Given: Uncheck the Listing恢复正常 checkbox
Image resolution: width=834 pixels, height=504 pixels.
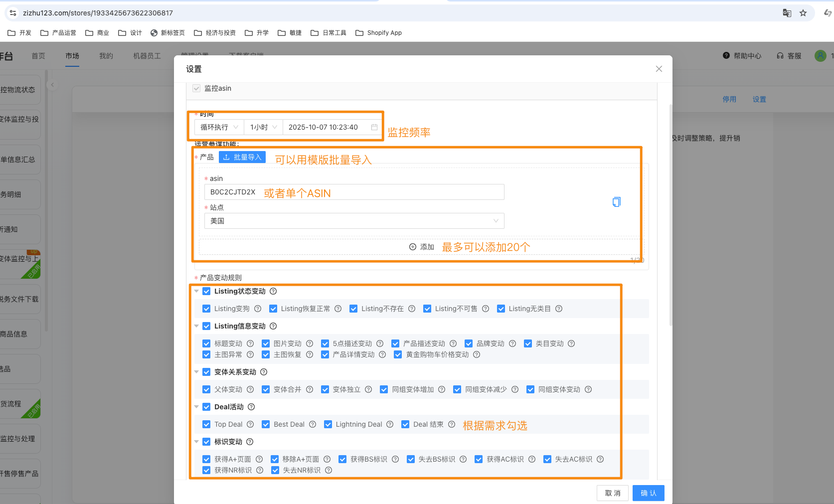Looking at the screenshot, I should point(273,309).
